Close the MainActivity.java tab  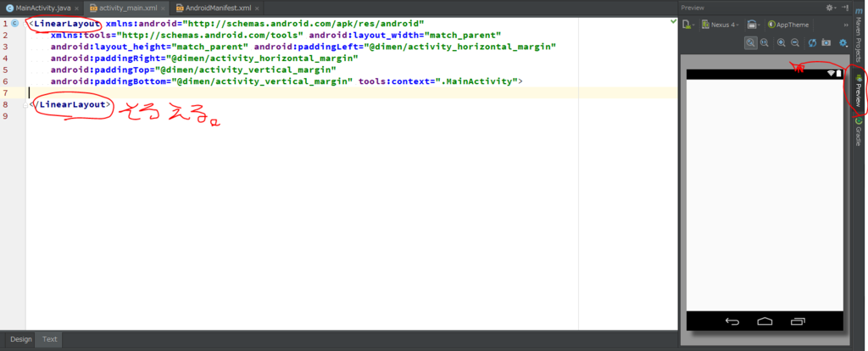[x=76, y=8]
